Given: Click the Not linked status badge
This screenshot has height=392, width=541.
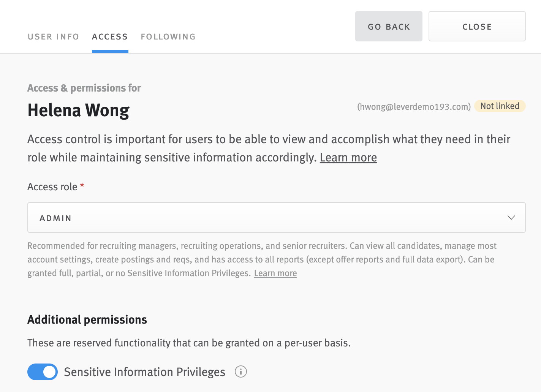Looking at the screenshot, I should [x=500, y=106].
